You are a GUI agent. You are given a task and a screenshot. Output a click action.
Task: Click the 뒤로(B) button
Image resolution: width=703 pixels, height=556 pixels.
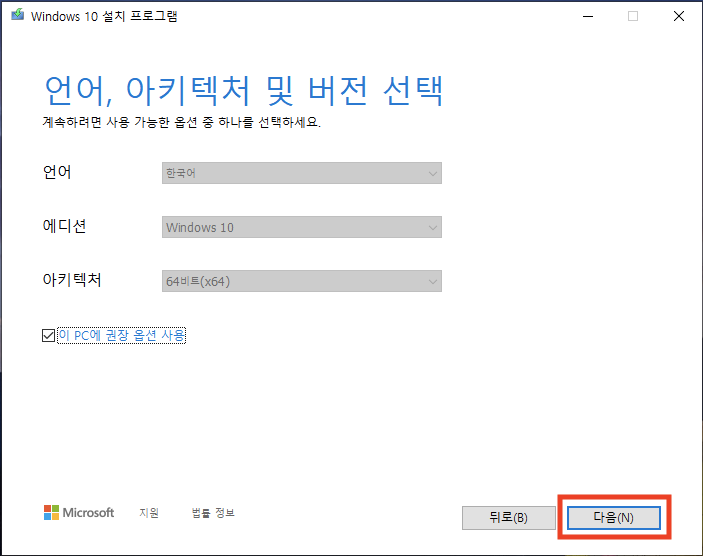pyautogui.click(x=508, y=517)
